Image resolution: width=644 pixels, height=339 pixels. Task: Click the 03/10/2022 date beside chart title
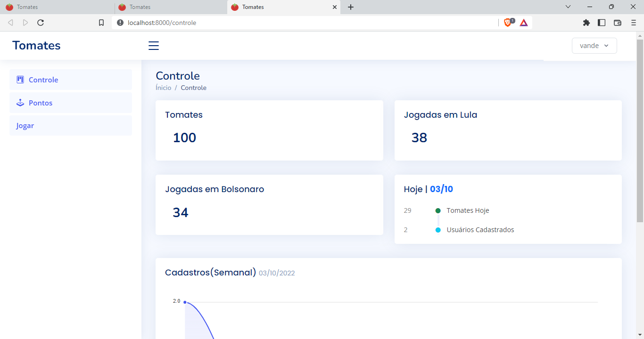(x=277, y=273)
